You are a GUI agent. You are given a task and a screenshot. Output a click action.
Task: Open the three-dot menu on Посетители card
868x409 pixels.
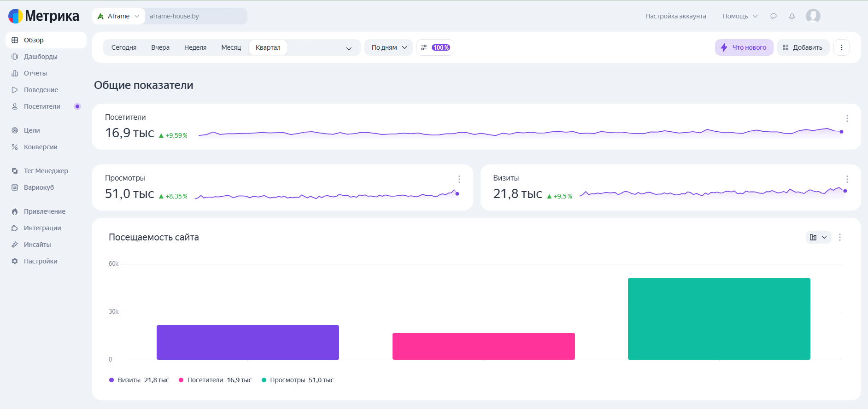(847, 118)
